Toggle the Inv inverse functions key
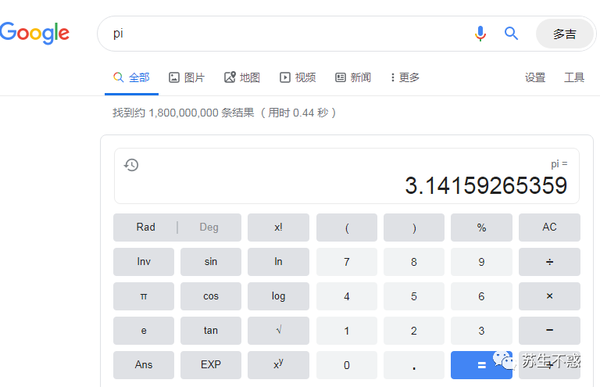This screenshot has height=387, width=600. [x=143, y=262]
